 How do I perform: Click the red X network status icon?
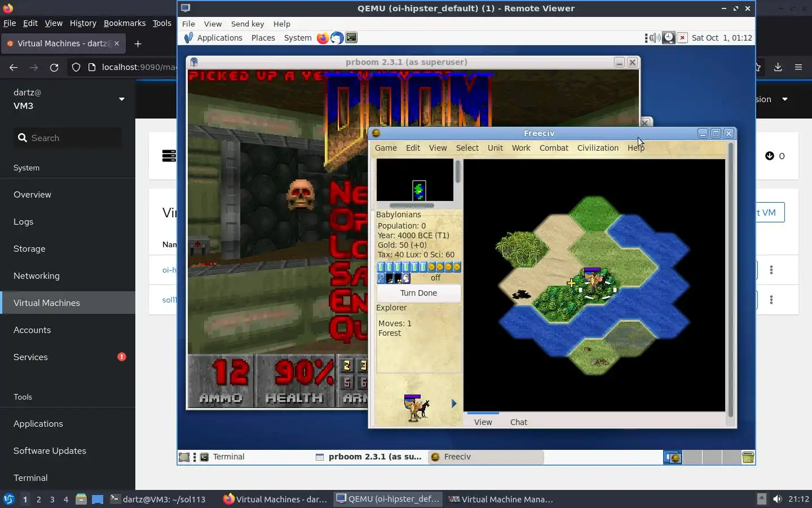click(682, 38)
